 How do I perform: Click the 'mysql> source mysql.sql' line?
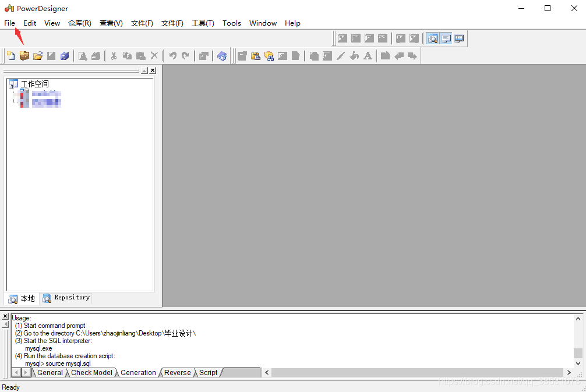58,363
